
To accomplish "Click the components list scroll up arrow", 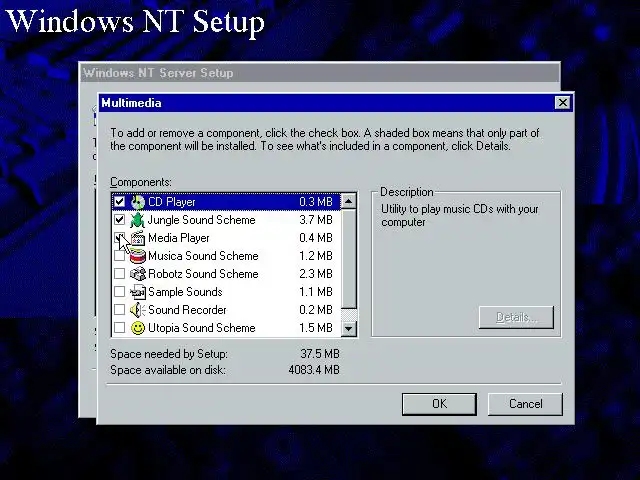I will click(x=349, y=201).
